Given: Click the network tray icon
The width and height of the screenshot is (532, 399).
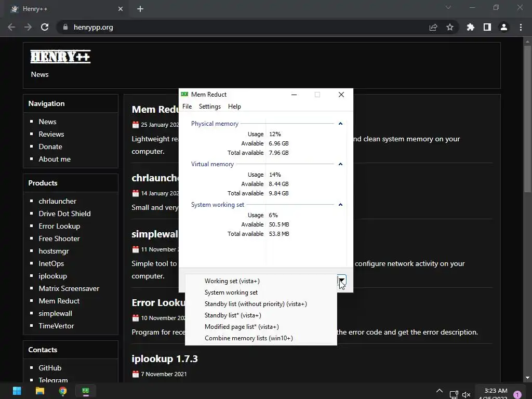Looking at the screenshot, I should [x=454, y=395].
